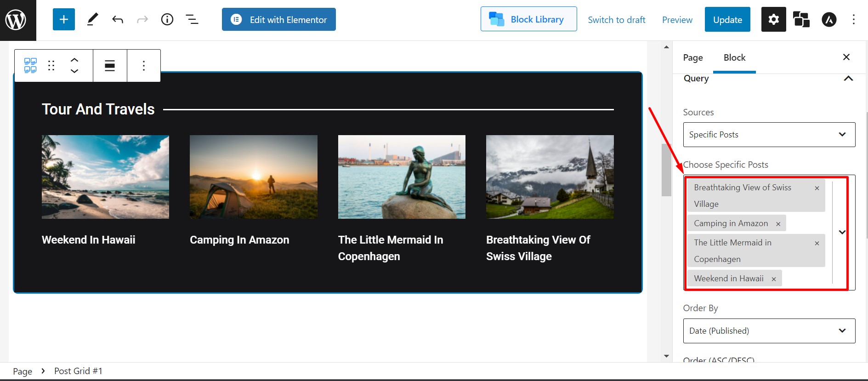868x381 pixels.
Task: Click the Undo arrow
Action: pyautogui.click(x=118, y=19)
